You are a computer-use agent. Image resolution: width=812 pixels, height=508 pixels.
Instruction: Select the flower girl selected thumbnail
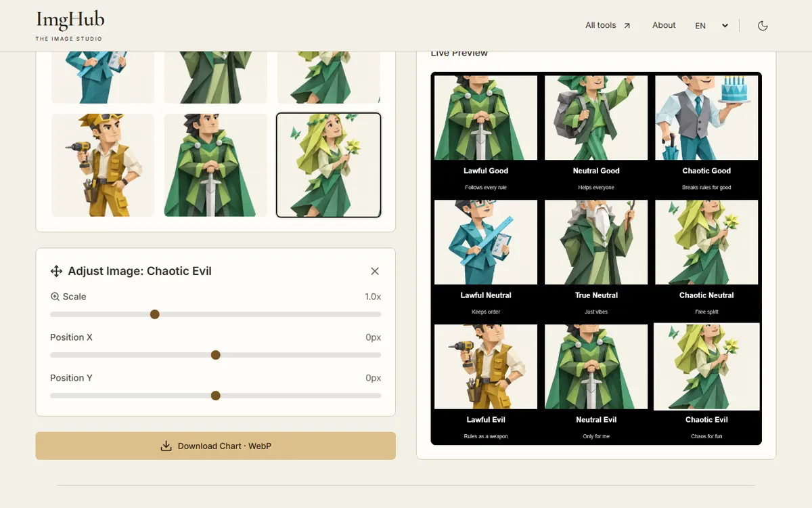tap(329, 165)
